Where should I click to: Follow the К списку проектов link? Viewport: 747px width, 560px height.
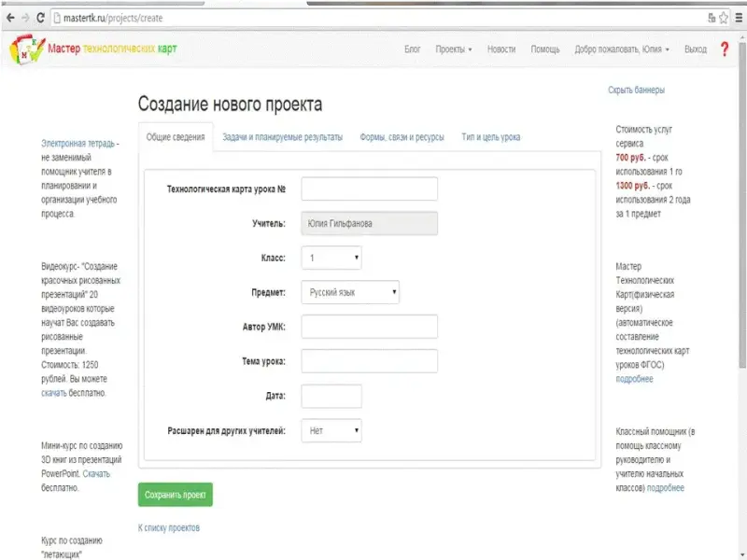[168, 527]
